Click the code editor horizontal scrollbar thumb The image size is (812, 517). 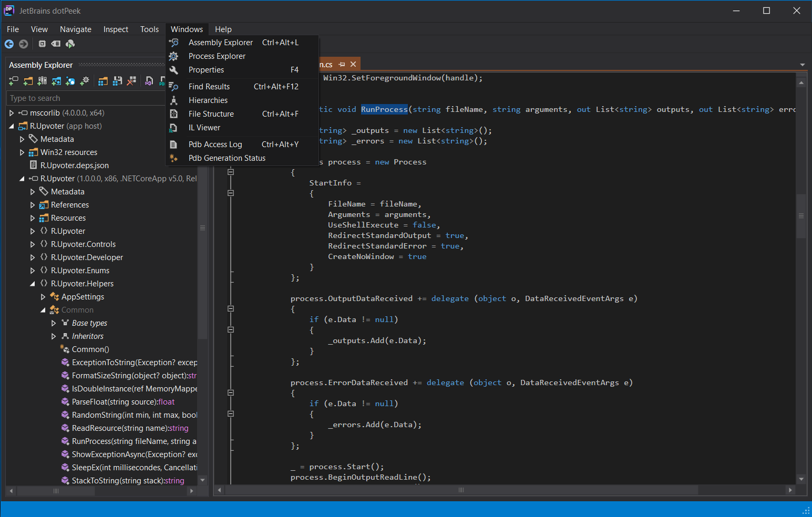[x=461, y=490]
